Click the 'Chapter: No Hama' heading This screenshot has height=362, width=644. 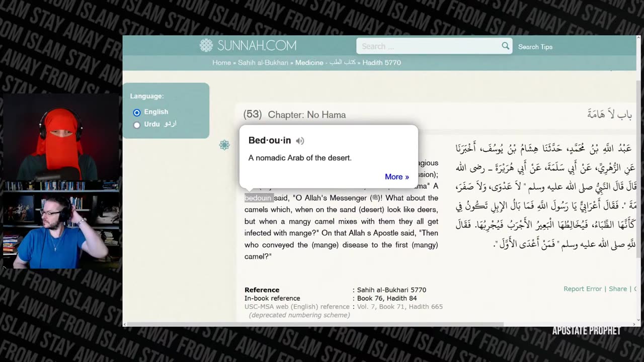click(307, 115)
